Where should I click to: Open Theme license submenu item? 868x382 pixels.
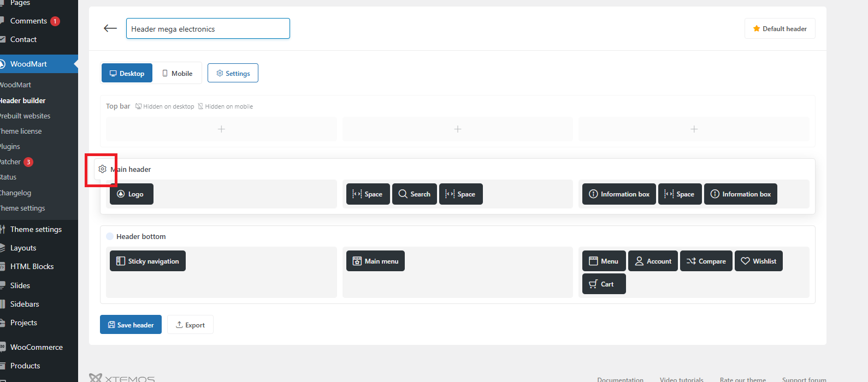click(x=20, y=131)
